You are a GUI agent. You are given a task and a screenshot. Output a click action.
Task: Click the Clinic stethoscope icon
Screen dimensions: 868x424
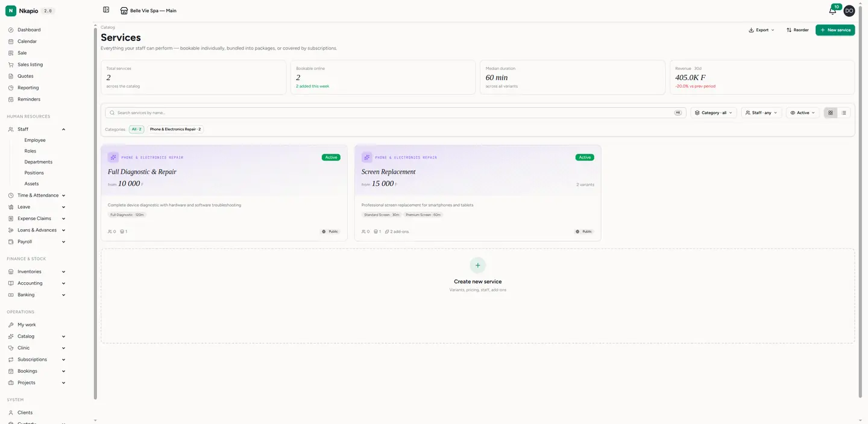[x=11, y=348]
